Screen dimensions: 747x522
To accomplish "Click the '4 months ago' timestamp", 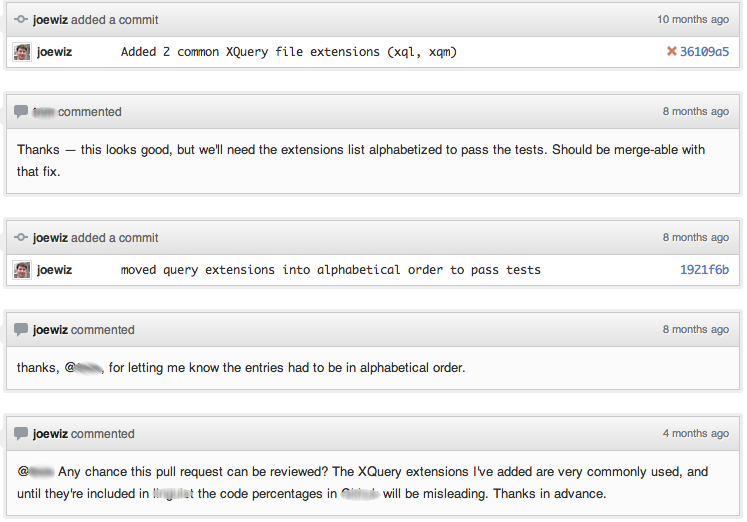I will [696, 433].
